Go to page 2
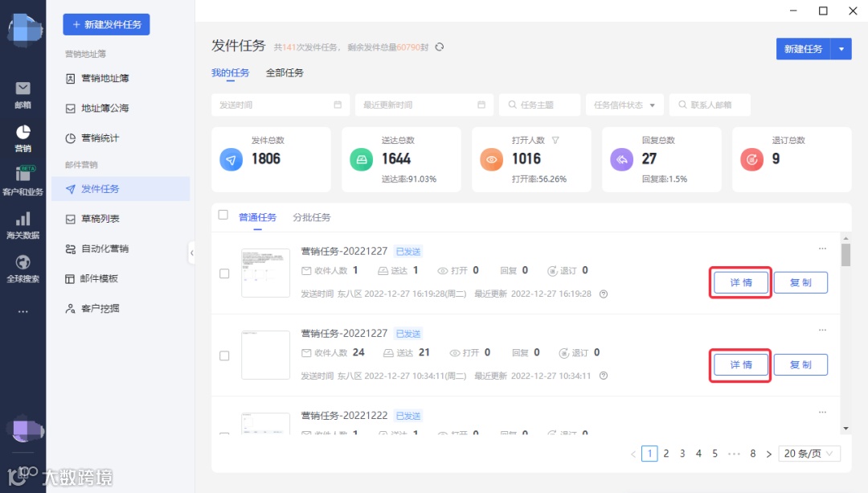Viewport: 868px width, 493px height. 666,454
